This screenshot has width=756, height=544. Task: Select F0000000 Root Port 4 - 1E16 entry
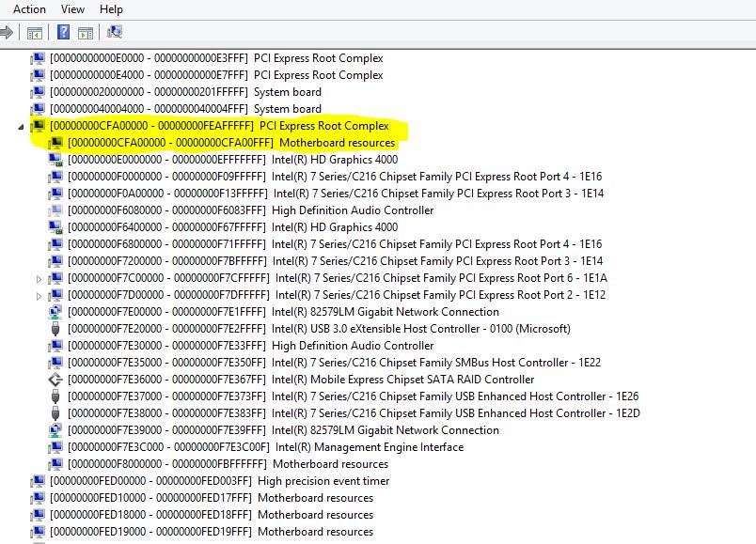click(335, 177)
